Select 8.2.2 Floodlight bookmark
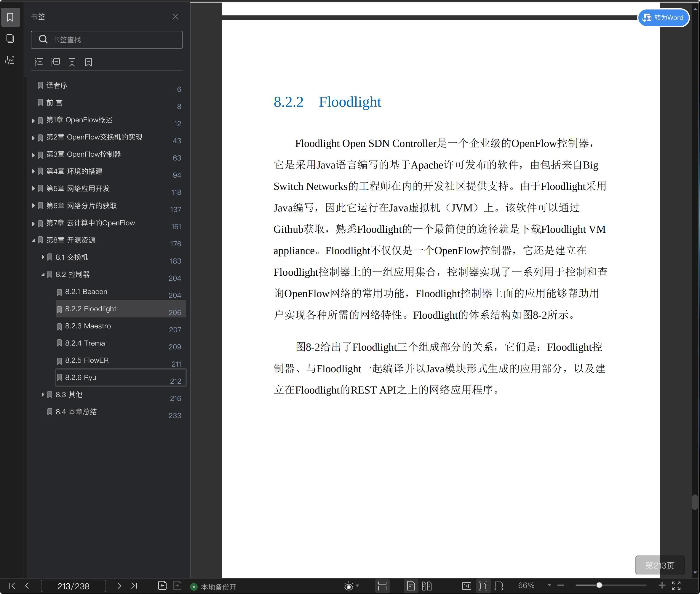Image resolution: width=700 pixels, height=594 pixels. 121,309
